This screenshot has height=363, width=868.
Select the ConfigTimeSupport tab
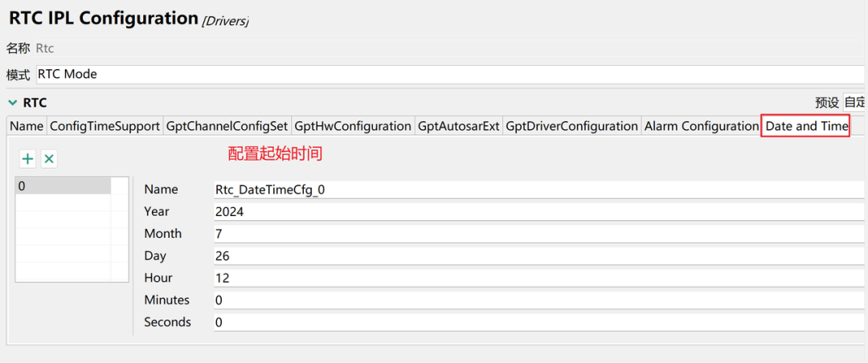104,126
